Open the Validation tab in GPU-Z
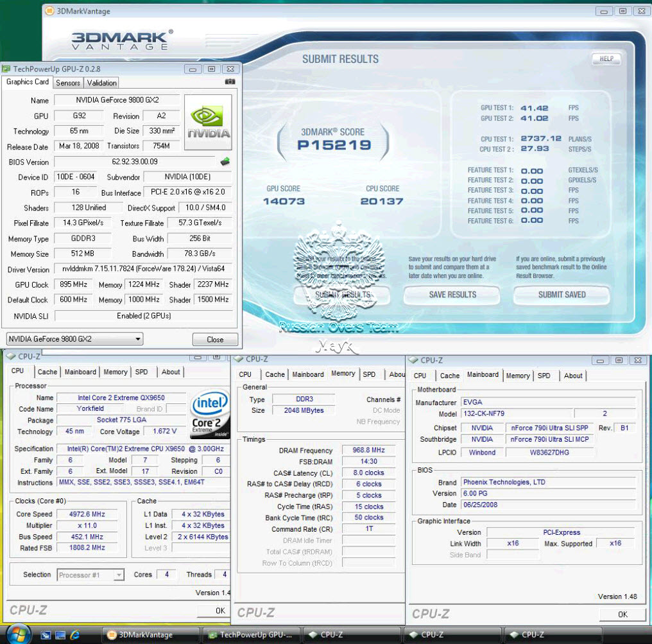Screen dimensions: 652x644 101,83
